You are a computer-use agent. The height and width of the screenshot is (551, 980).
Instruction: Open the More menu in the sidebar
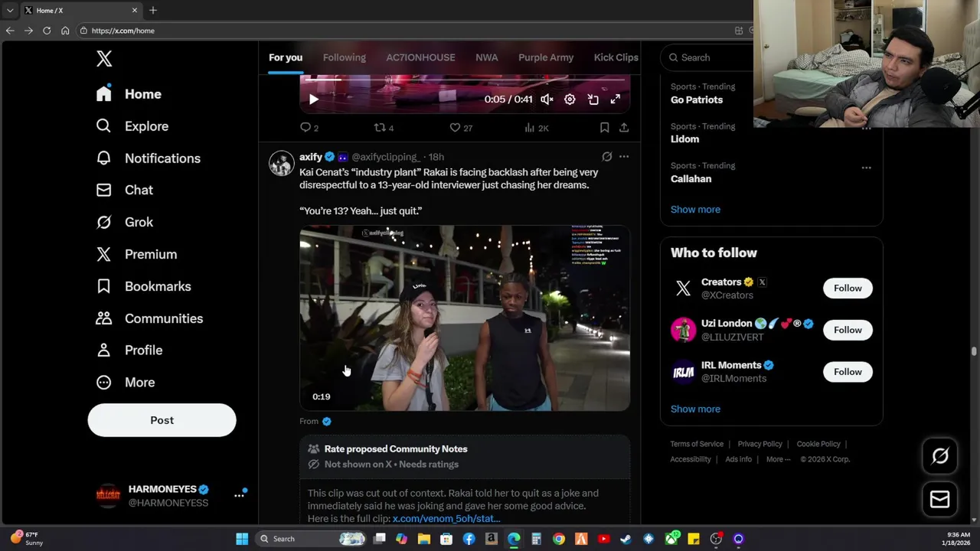[125, 382]
